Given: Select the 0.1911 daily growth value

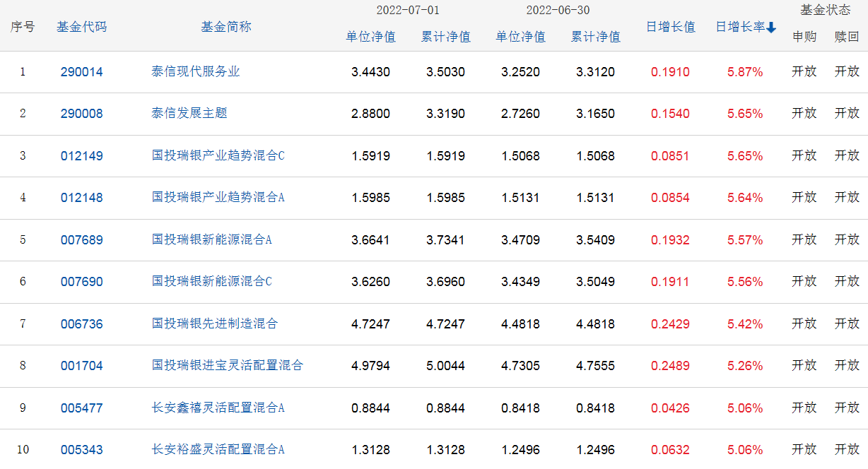Looking at the screenshot, I should click(x=670, y=282).
